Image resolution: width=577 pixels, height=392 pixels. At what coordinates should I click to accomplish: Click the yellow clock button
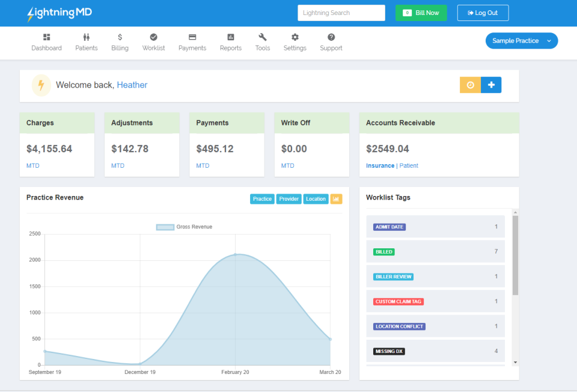[470, 85]
